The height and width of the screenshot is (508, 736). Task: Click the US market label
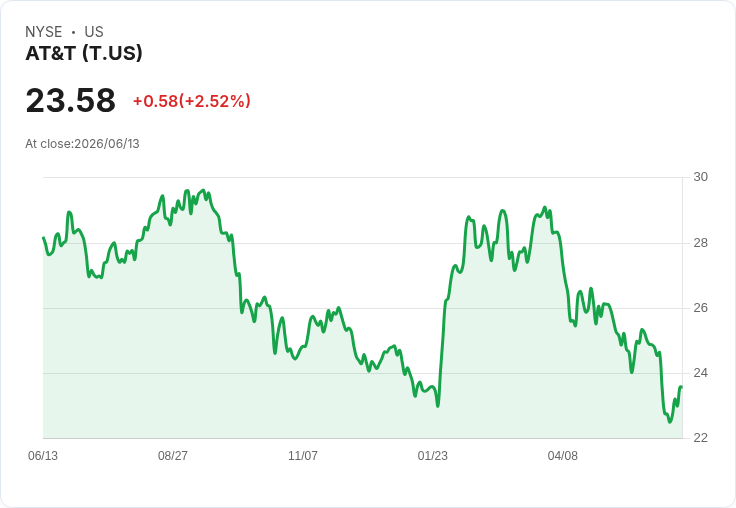(94, 32)
